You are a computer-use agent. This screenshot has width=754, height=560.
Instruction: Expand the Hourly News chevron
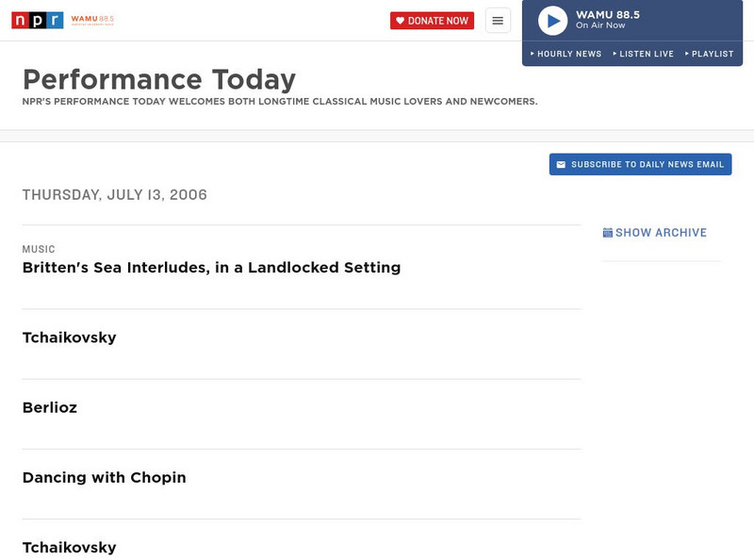click(x=533, y=54)
